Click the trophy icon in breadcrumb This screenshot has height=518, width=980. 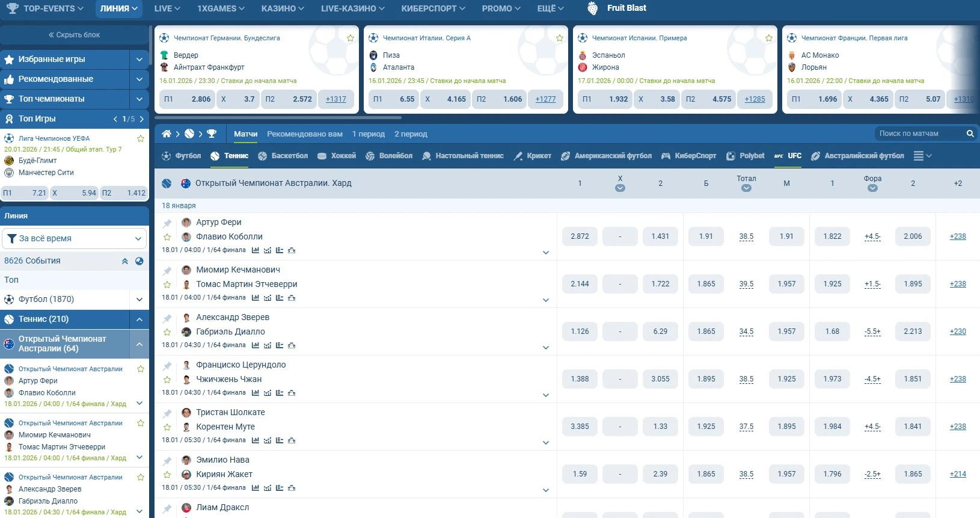[212, 134]
